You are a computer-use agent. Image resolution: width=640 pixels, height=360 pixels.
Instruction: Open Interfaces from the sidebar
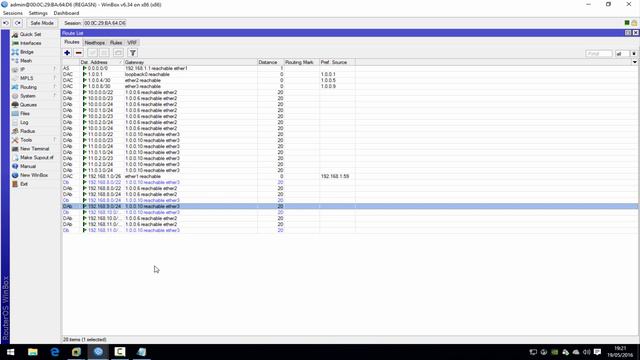tap(30, 43)
